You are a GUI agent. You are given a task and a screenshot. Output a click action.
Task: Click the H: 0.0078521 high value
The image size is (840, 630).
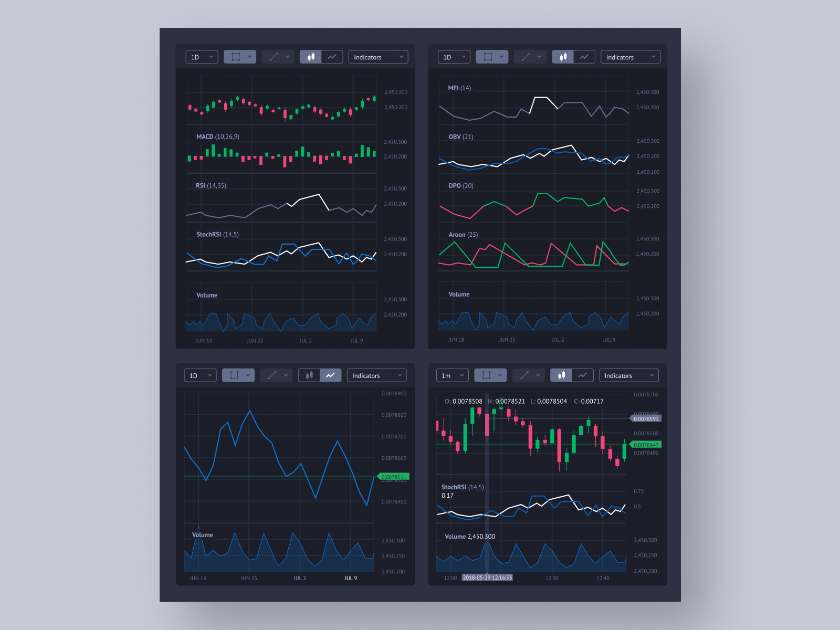pyautogui.click(x=506, y=401)
